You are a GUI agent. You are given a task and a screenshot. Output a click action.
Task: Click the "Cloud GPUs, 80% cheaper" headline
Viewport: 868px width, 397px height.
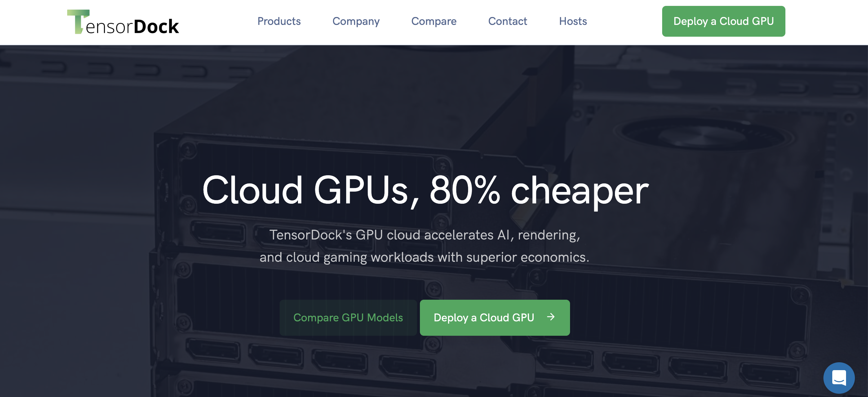click(x=425, y=191)
